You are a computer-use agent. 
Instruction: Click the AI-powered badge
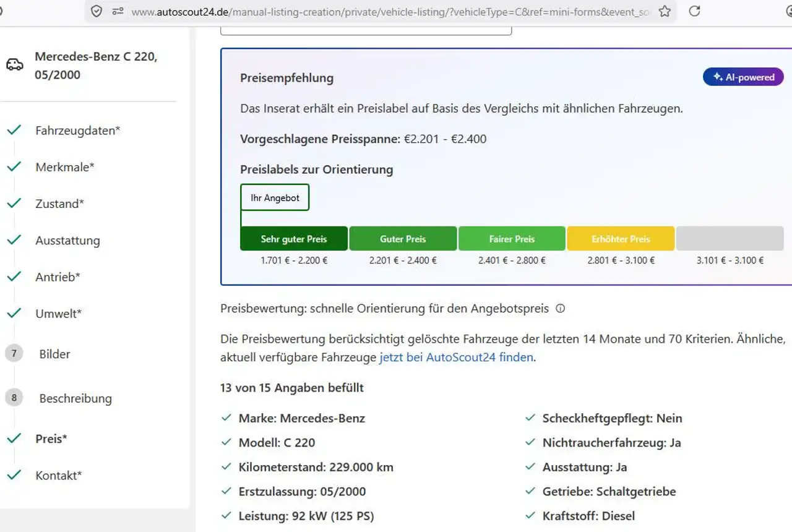click(743, 77)
